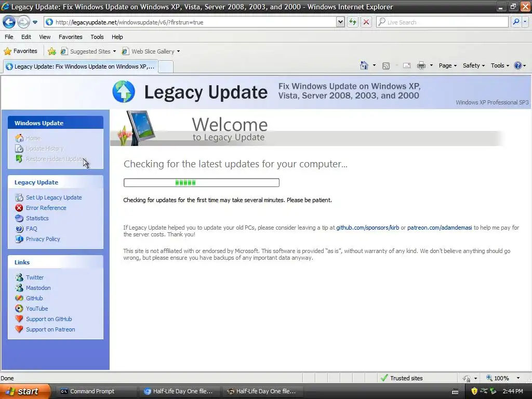The height and width of the screenshot is (399, 532).
Task: Click Support on GitHub heart icon
Action: 19,319
